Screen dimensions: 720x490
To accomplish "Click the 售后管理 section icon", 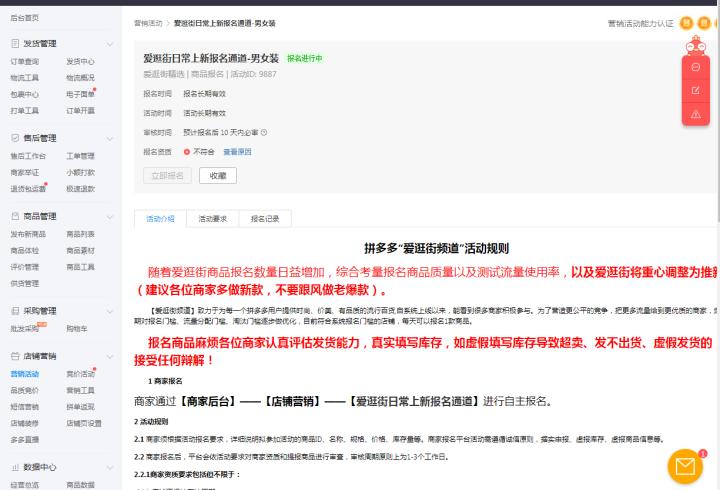I will pyautogui.click(x=15, y=138).
